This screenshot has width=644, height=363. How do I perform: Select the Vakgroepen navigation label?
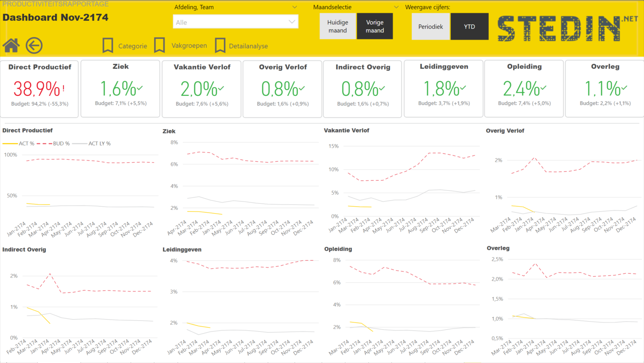tap(189, 46)
